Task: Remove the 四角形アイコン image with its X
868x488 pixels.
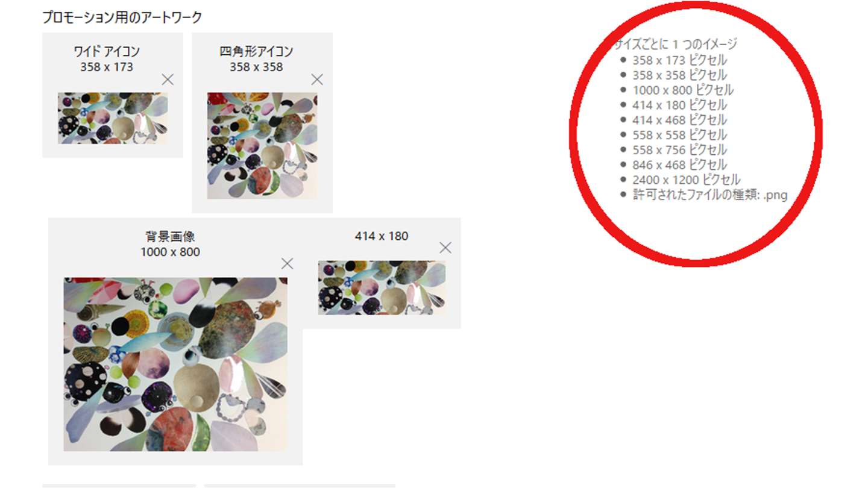Action: (x=317, y=80)
